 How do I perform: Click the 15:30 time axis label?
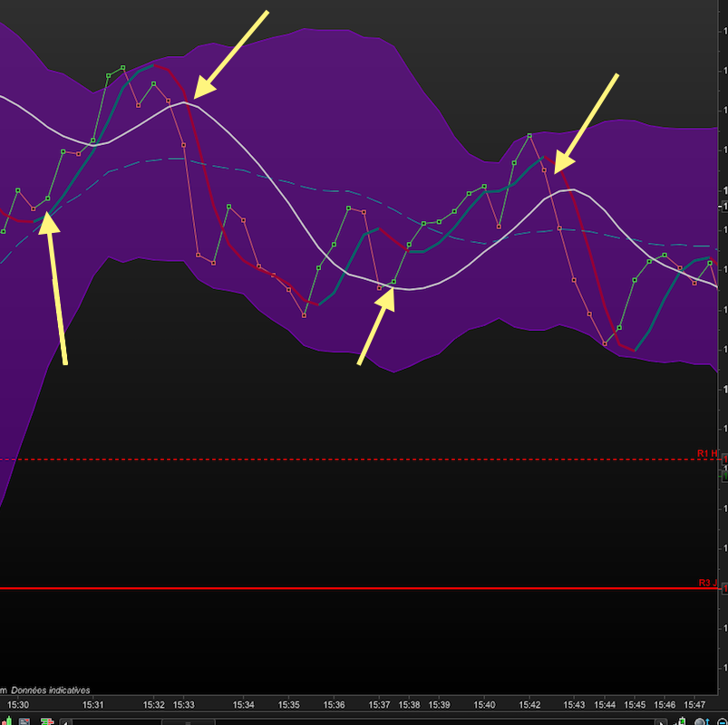coord(18,704)
